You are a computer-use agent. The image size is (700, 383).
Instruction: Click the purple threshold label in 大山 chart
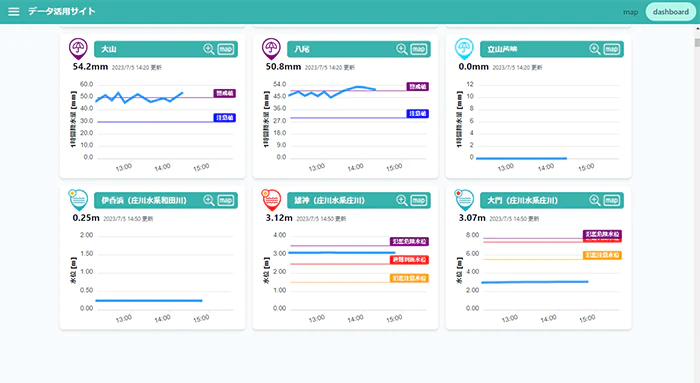point(224,93)
